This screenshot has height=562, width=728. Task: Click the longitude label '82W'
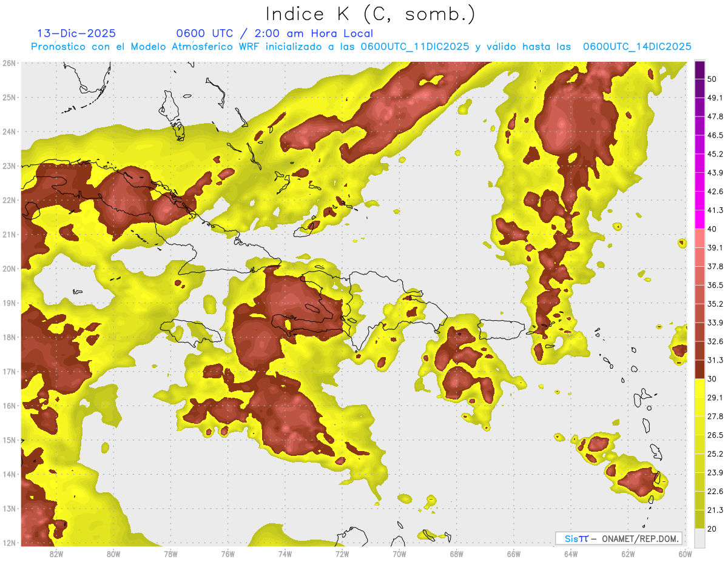(56, 554)
